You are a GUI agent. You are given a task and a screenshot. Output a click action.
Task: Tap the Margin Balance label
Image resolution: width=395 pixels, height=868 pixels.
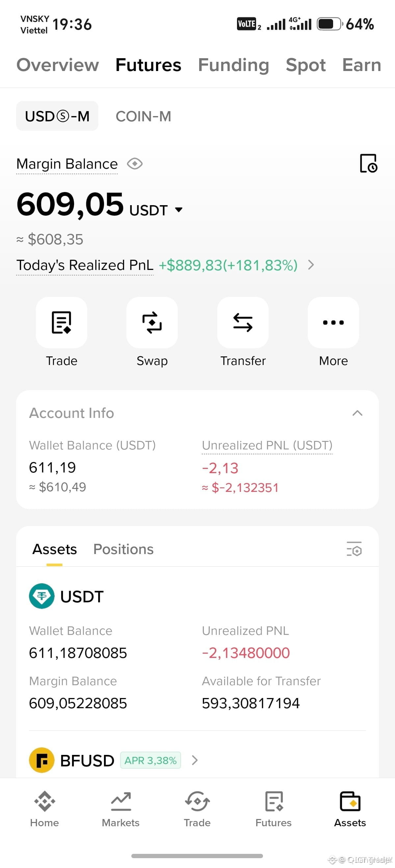click(x=67, y=164)
